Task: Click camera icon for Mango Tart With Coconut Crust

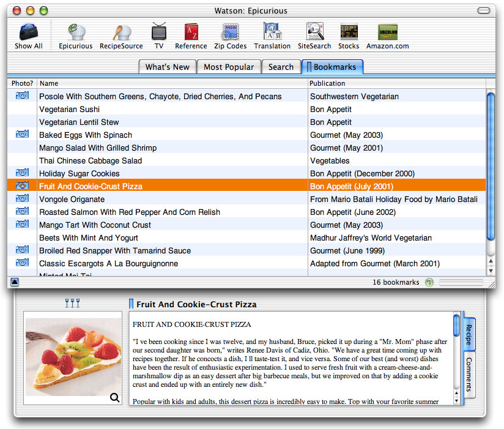Action: (22, 224)
